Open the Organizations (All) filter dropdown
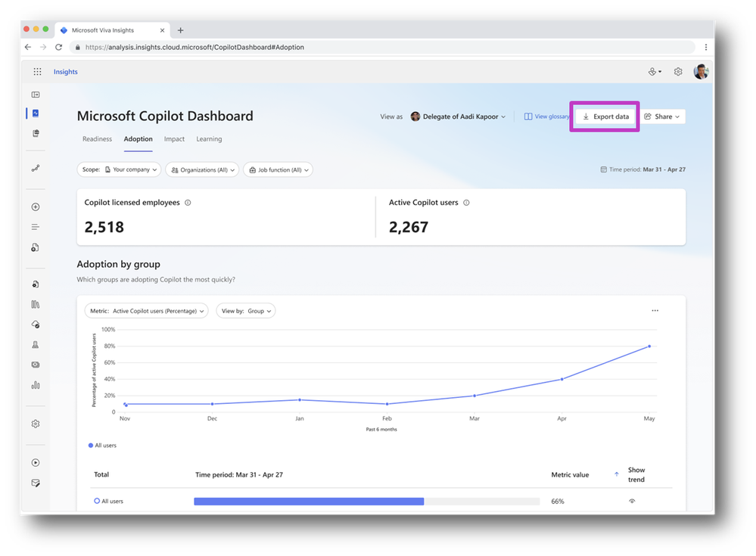Image resolution: width=756 pixels, height=556 pixels. (203, 169)
